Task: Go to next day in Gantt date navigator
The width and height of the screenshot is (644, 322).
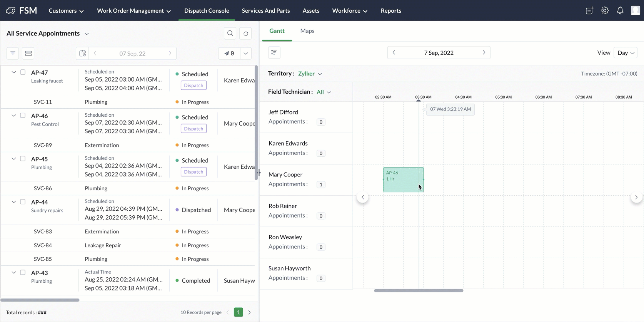Action: point(484,52)
